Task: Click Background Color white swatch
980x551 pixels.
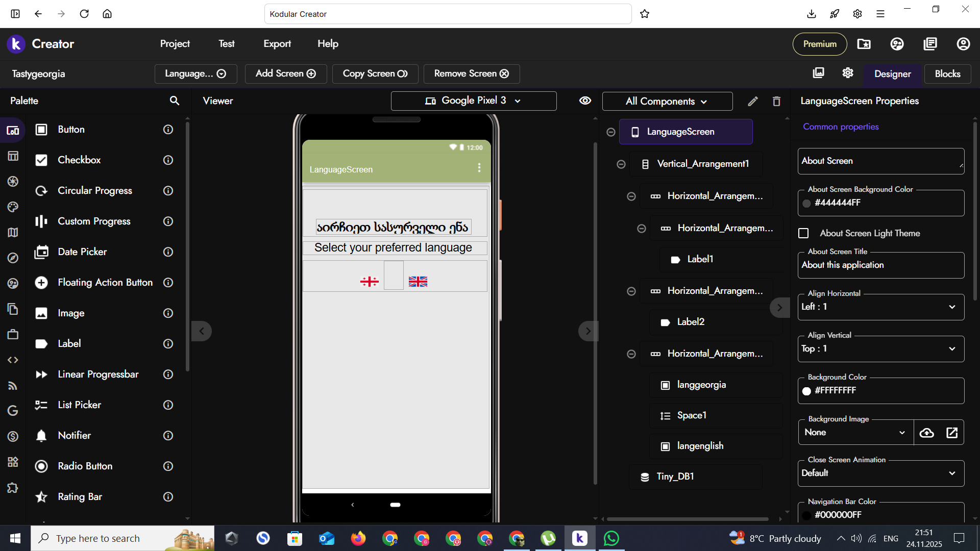Action: 806,391
